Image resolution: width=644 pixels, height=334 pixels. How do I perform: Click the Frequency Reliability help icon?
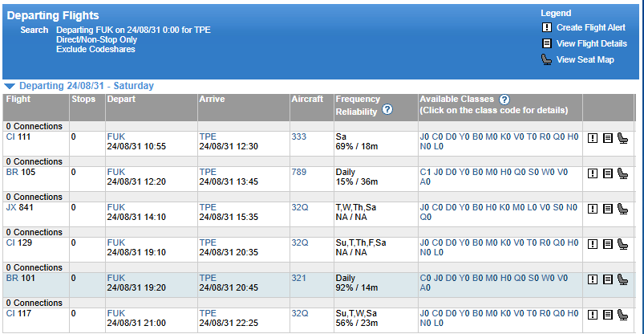pos(387,110)
